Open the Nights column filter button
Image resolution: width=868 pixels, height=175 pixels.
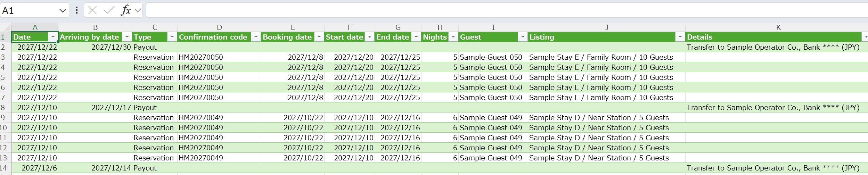pyautogui.click(x=453, y=37)
